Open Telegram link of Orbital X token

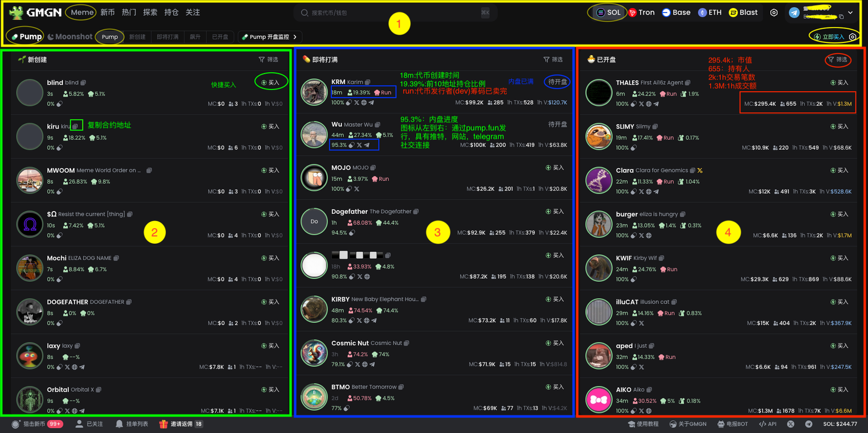(x=82, y=411)
